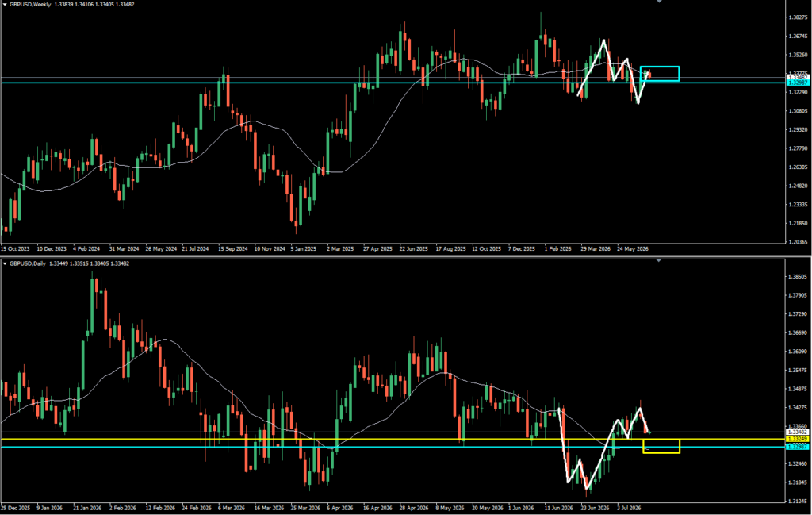
Task: Click the 1.29320 level on the Weekly price scale
Action: [798, 129]
